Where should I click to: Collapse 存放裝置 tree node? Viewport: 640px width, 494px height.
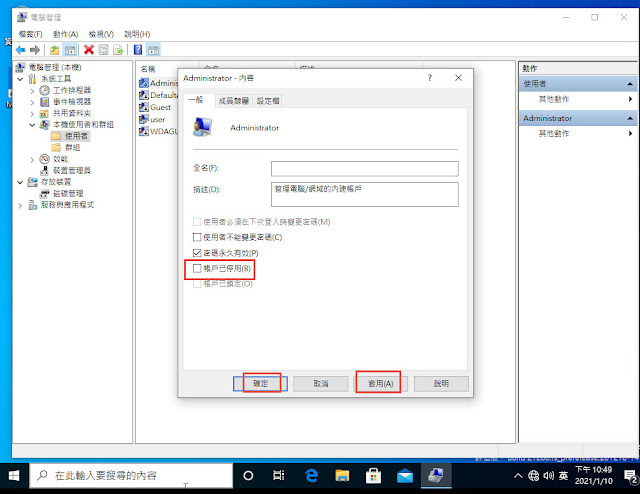[x=20, y=182]
